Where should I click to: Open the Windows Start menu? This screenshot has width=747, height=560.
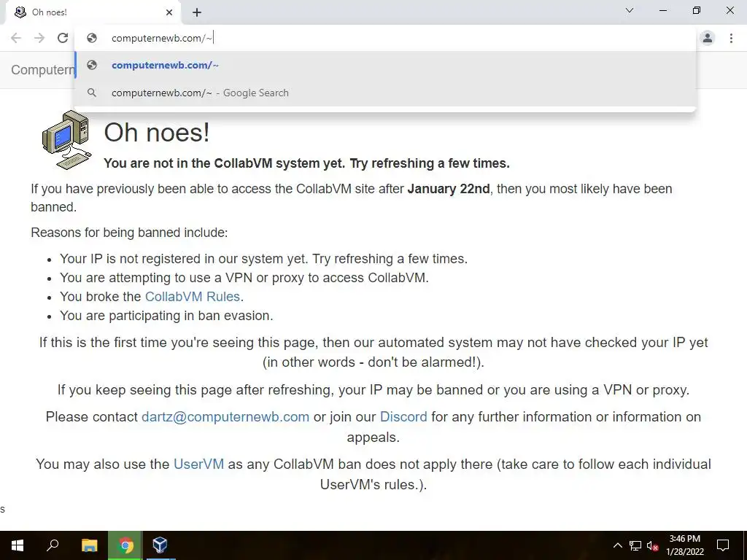(18, 545)
